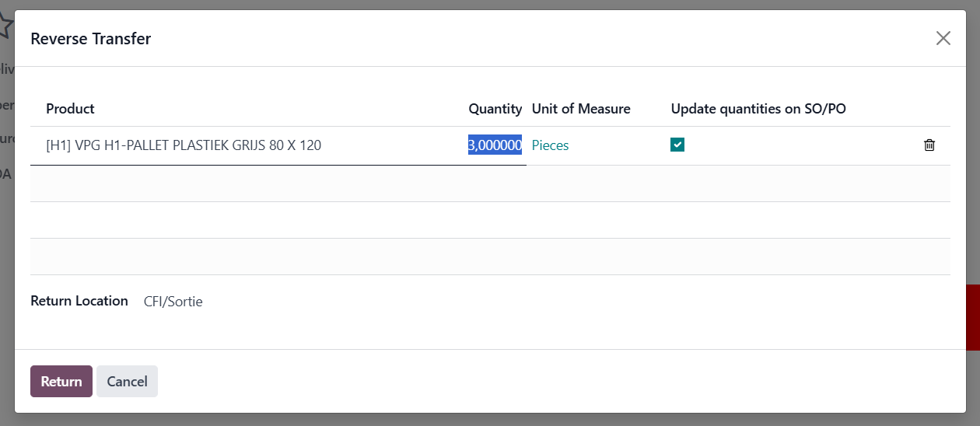
Task: Open the Pieces unit of measure link
Action: tap(550, 145)
